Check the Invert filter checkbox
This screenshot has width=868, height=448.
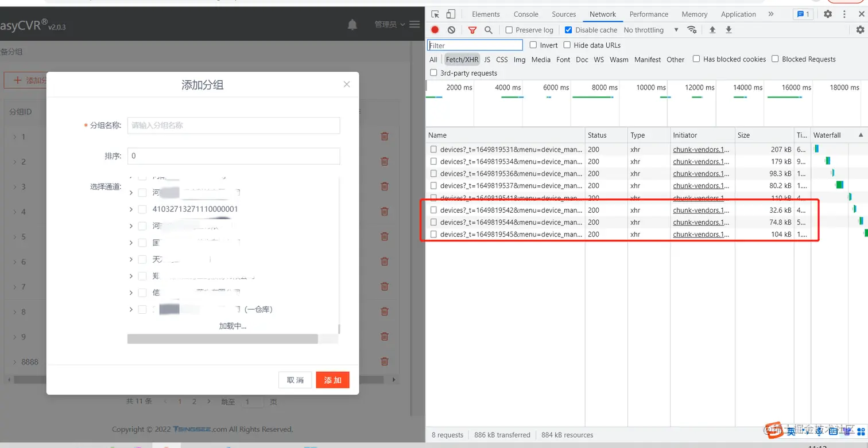pyautogui.click(x=533, y=45)
